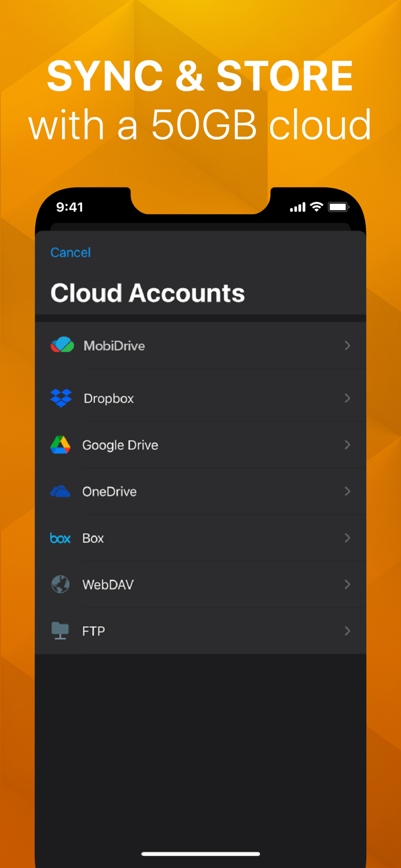Open the Box row chevron
The height and width of the screenshot is (868, 401).
pyautogui.click(x=347, y=538)
